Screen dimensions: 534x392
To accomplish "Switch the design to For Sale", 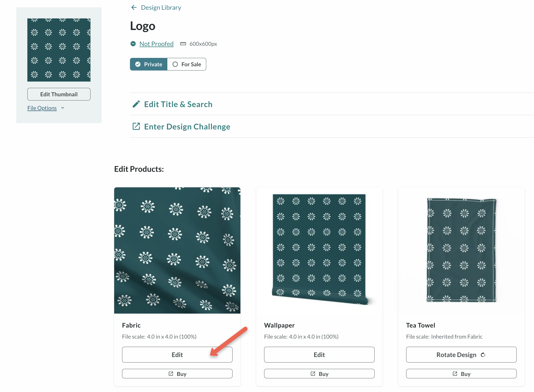I will pos(187,64).
